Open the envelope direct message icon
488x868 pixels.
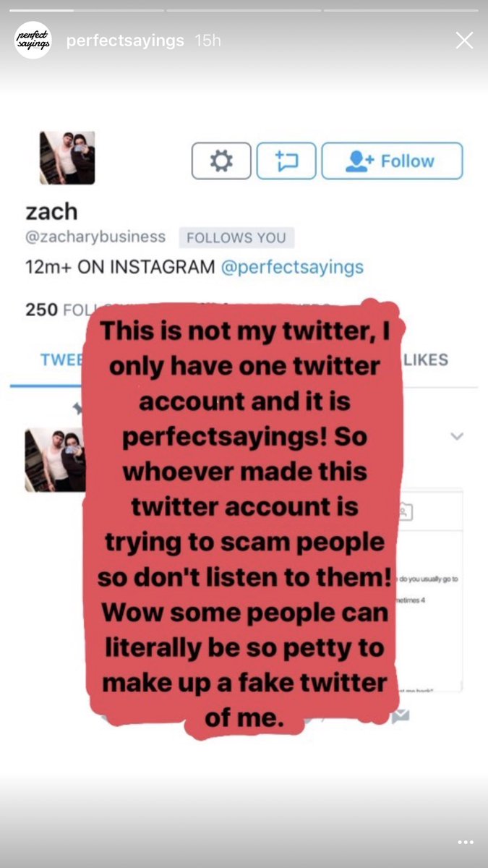[400, 716]
